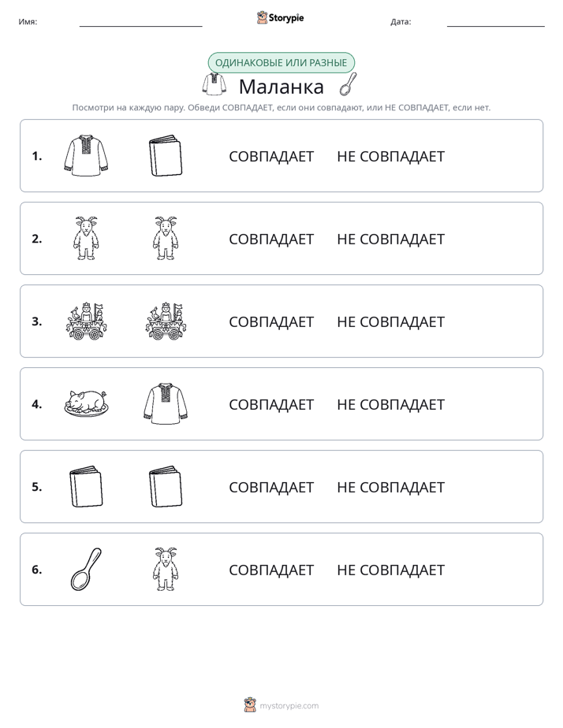Click the spoon icon in row 6
The height and width of the screenshot is (728, 563).
click(87, 569)
